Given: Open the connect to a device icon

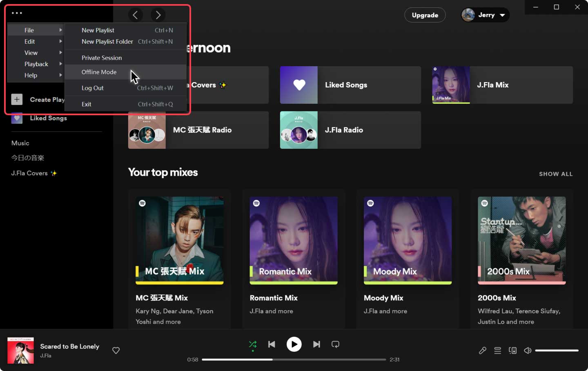Looking at the screenshot, I should (512, 350).
